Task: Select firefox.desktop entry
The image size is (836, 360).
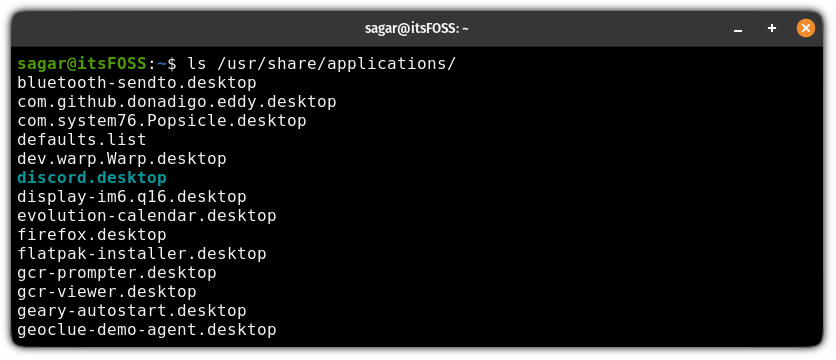Action: point(92,235)
